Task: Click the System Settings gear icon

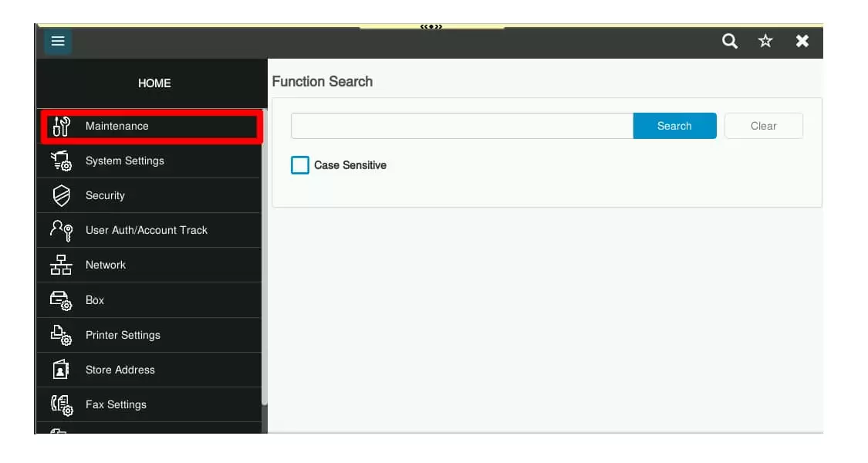Action: 61,161
